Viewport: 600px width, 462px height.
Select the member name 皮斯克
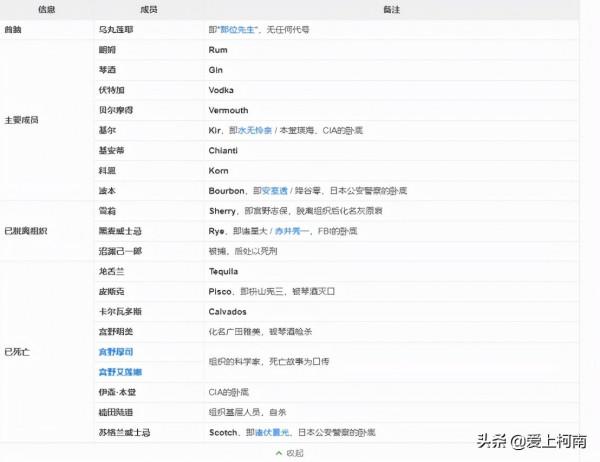(111, 291)
